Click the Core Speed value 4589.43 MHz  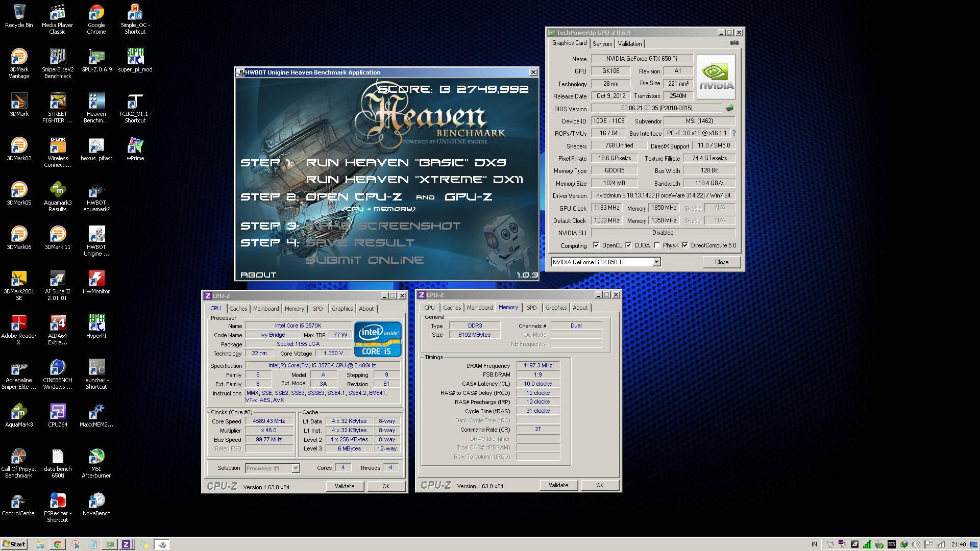269,421
